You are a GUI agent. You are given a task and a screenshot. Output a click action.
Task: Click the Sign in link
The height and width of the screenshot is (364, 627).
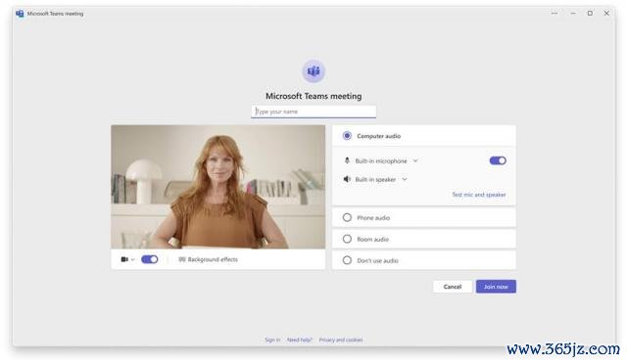tap(272, 340)
